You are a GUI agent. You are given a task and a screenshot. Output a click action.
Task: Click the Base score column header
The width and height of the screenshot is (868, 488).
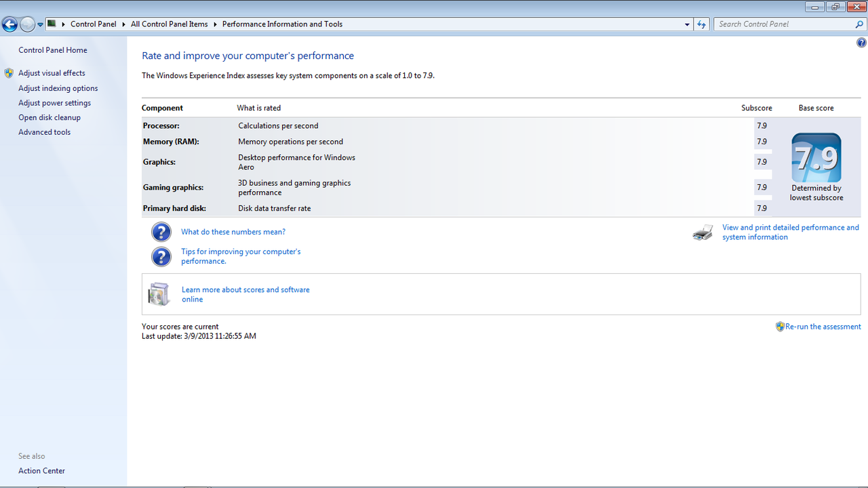point(816,108)
